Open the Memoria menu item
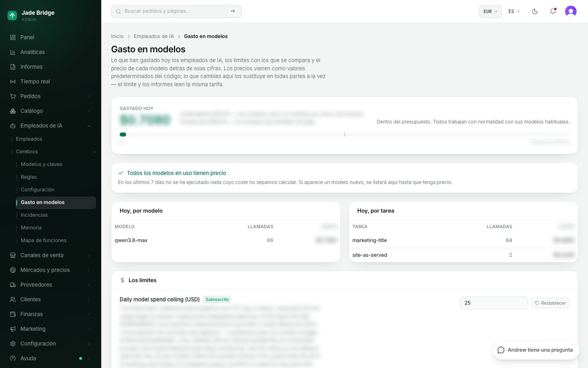Viewport: 588px width, 368px height. pos(56,228)
